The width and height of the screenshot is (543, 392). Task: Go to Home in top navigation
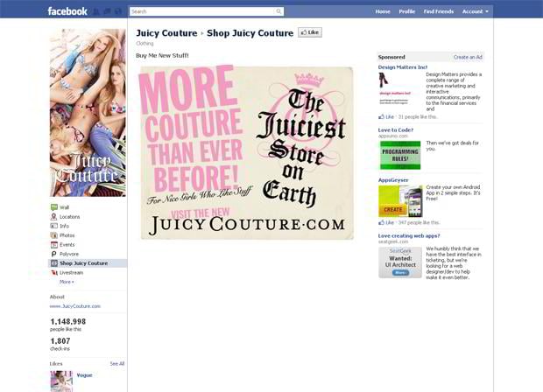(x=383, y=11)
